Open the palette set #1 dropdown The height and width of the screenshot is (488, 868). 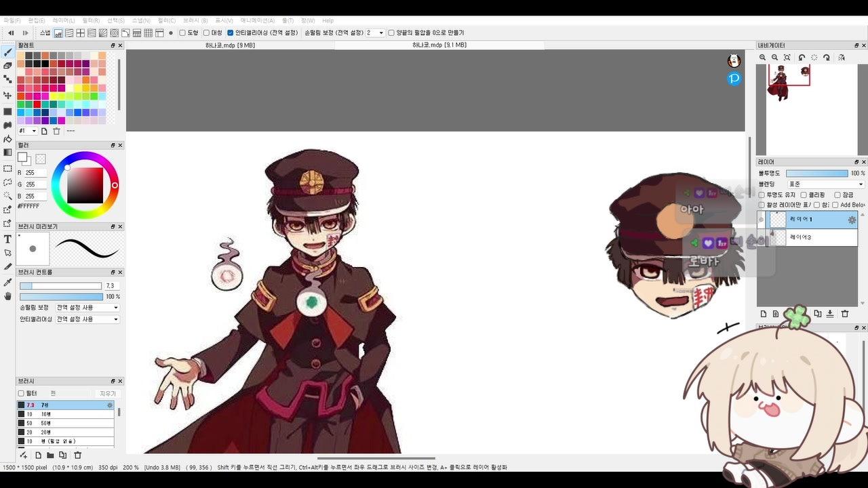coord(28,131)
